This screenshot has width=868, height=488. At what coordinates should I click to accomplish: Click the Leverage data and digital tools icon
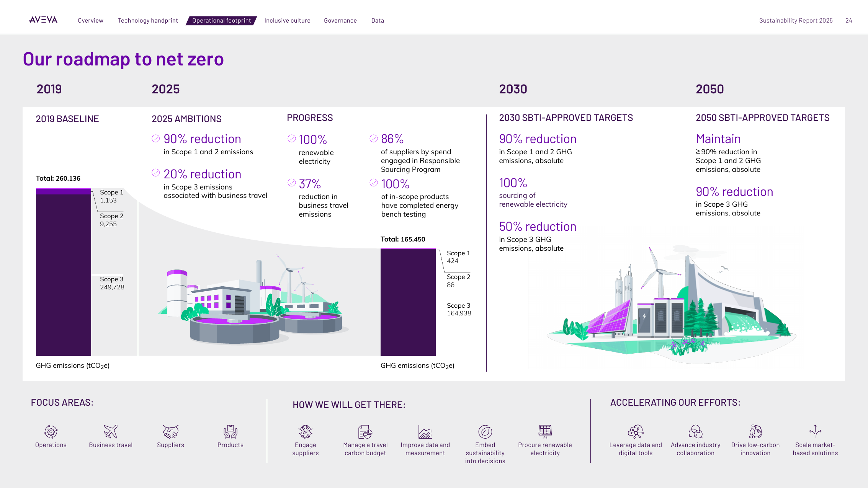(636, 432)
